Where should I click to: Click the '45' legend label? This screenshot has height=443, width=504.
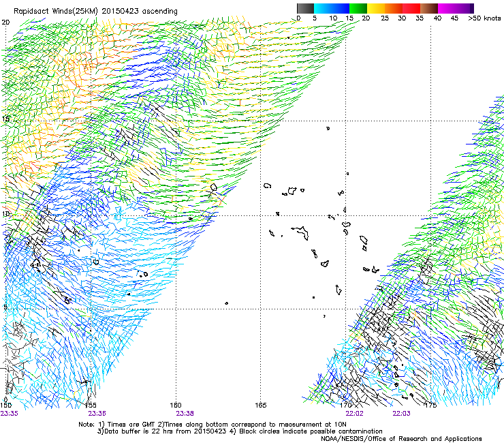[x=454, y=18]
